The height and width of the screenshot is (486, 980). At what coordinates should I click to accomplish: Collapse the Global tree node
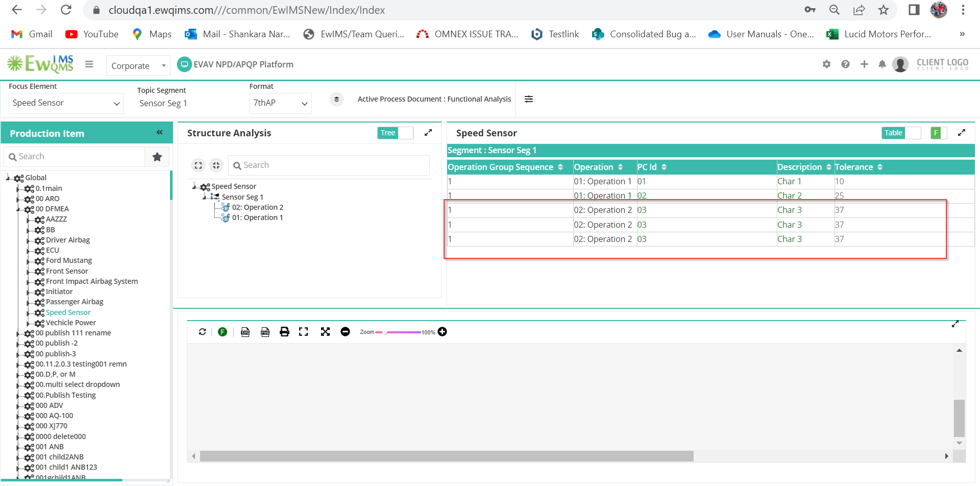coord(8,178)
